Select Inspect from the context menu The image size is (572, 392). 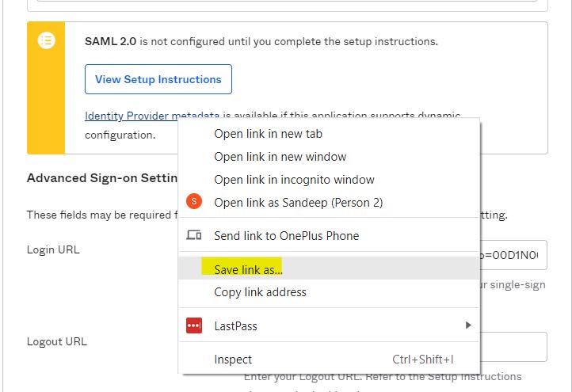(329, 360)
